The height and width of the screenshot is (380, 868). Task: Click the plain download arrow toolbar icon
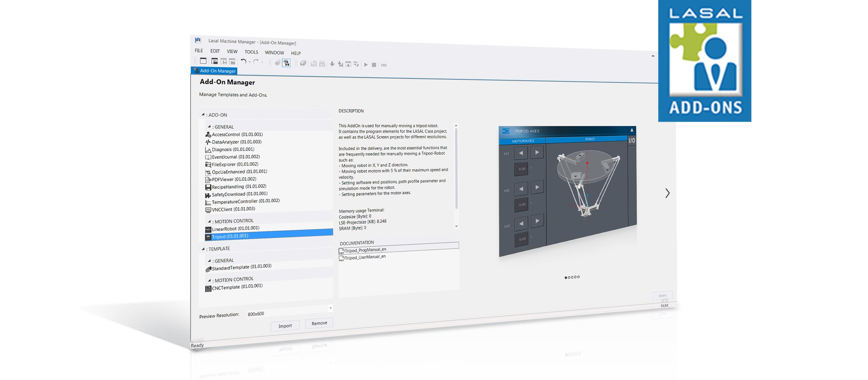332,64
